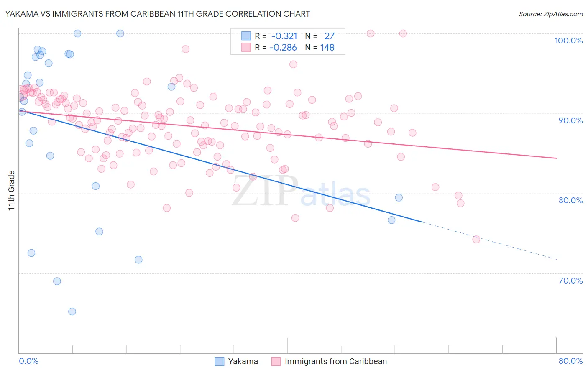Click the pink swatch beside R = -0.286
588x373 pixels.
pos(246,47)
